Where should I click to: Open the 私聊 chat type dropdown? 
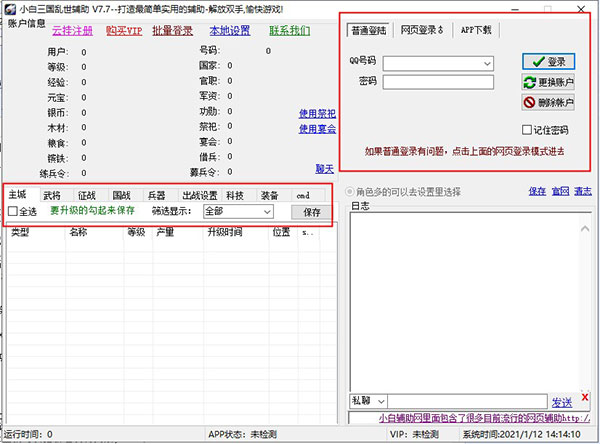tap(379, 401)
